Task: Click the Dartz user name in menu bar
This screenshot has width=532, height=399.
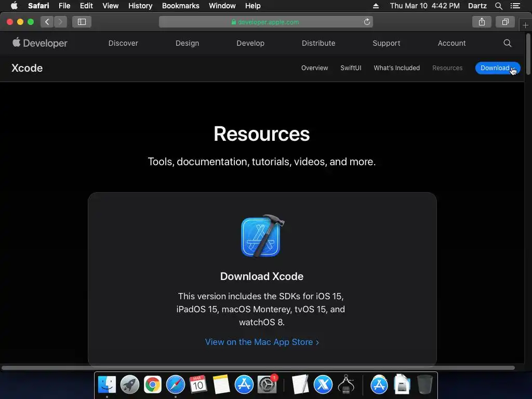Action: click(477, 6)
